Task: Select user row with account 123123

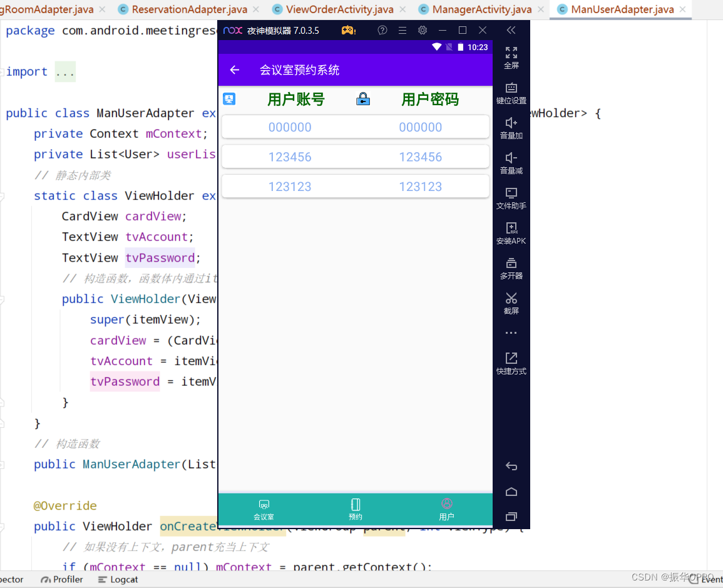Action: tap(355, 187)
